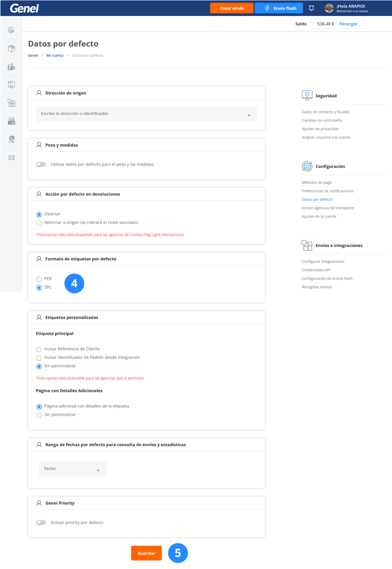Click the notification bell icon
The width and height of the screenshot is (392, 569).
click(x=311, y=8)
